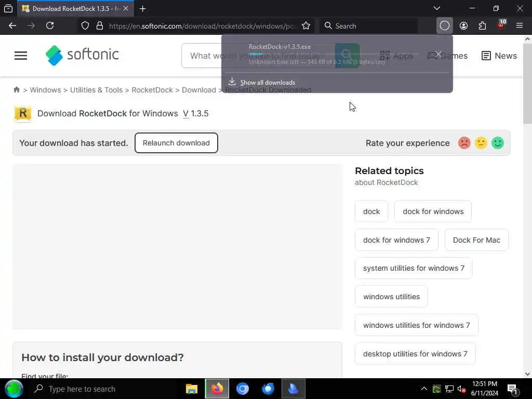Select the 'dock' topic tag
Screen dimensions: 532x399
point(371,211)
